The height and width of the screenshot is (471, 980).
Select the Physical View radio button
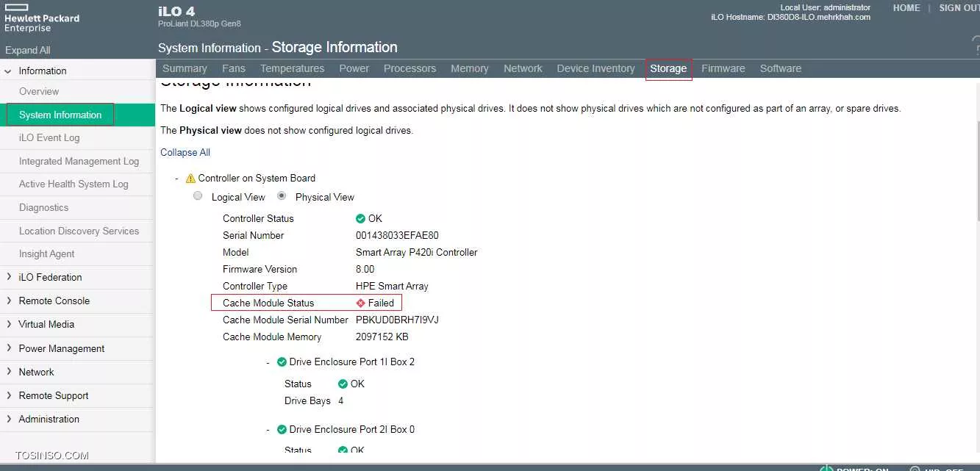pyautogui.click(x=282, y=196)
